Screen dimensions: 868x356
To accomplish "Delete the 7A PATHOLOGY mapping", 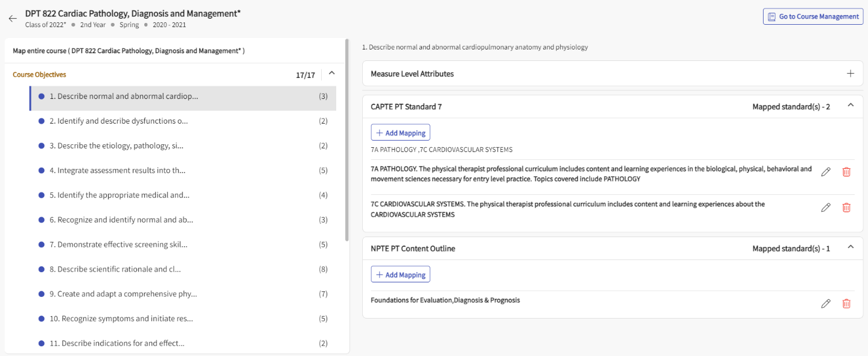I will pos(846,172).
